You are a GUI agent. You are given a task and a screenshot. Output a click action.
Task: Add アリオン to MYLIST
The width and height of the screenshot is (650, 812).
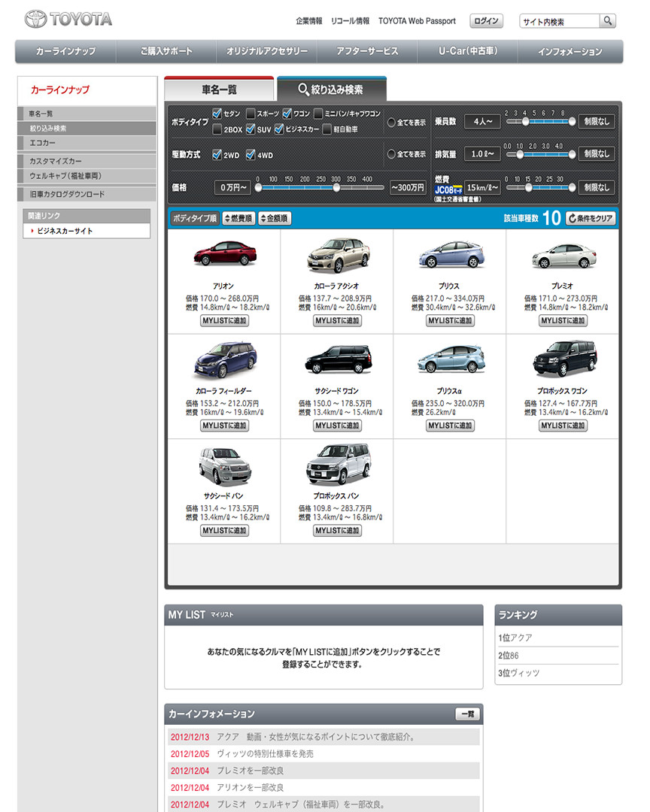(224, 320)
